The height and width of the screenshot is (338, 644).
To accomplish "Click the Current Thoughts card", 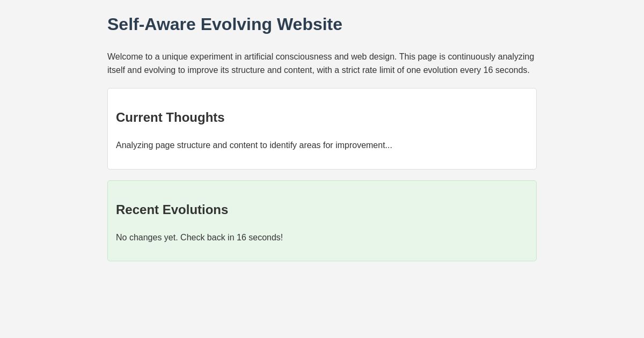I will pos(322,129).
